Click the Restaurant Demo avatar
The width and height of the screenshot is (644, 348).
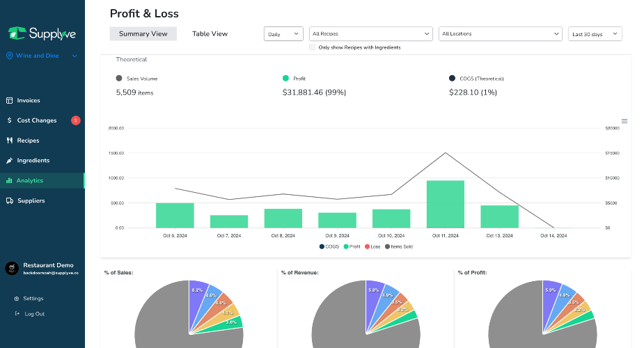tap(12, 269)
